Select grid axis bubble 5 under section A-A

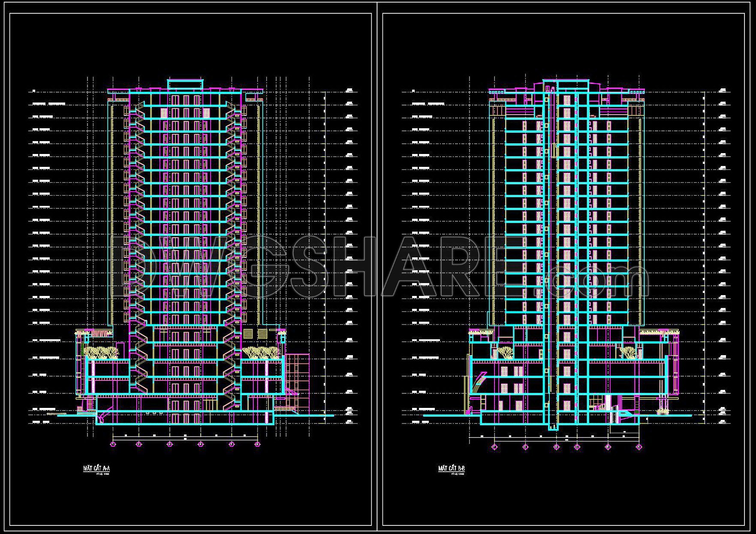[x=232, y=444]
